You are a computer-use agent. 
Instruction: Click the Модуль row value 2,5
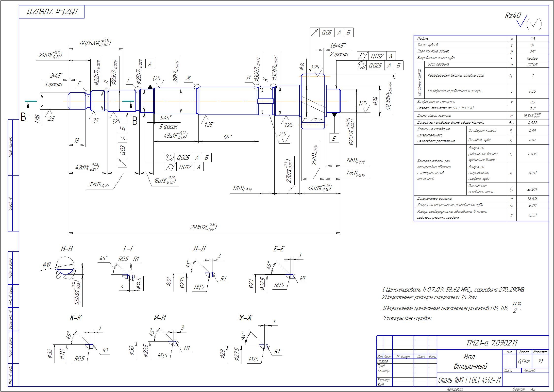pyautogui.click(x=532, y=39)
